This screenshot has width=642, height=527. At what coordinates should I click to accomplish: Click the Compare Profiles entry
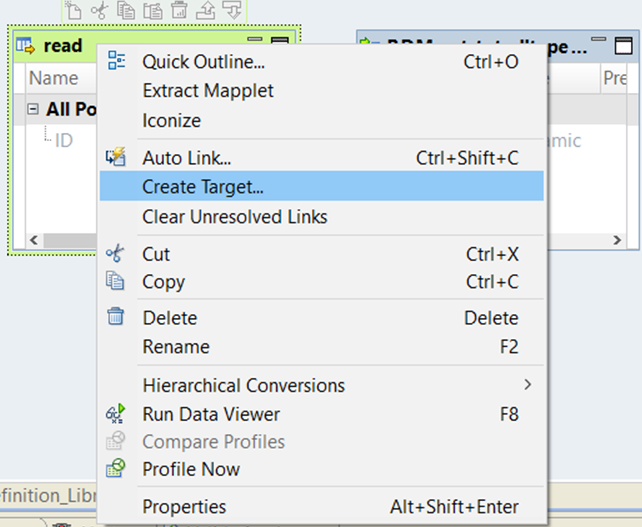coord(321,441)
